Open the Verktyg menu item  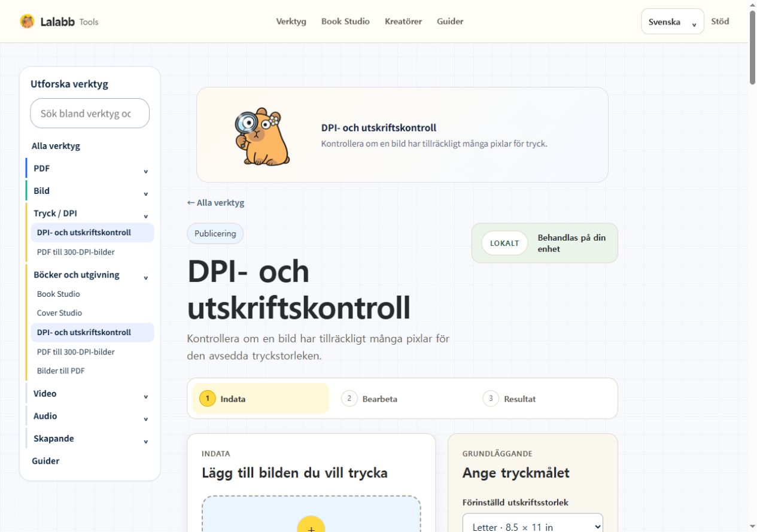coord(291,22)
